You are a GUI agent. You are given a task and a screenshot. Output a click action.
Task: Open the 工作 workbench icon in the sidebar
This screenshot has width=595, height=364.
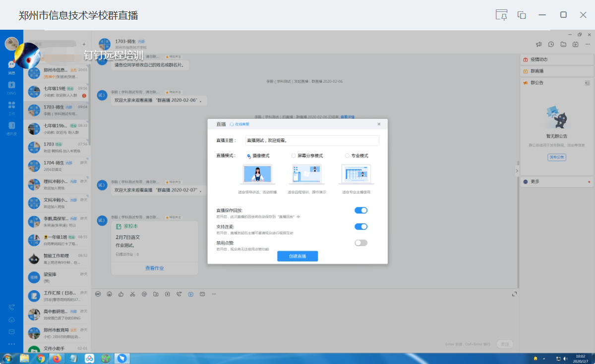pos(11,108)
